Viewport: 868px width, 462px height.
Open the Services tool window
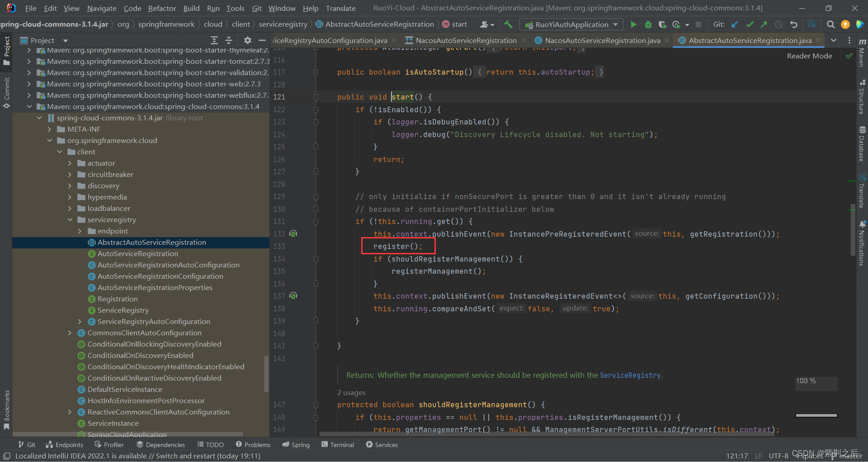click(x=382, y=445)
